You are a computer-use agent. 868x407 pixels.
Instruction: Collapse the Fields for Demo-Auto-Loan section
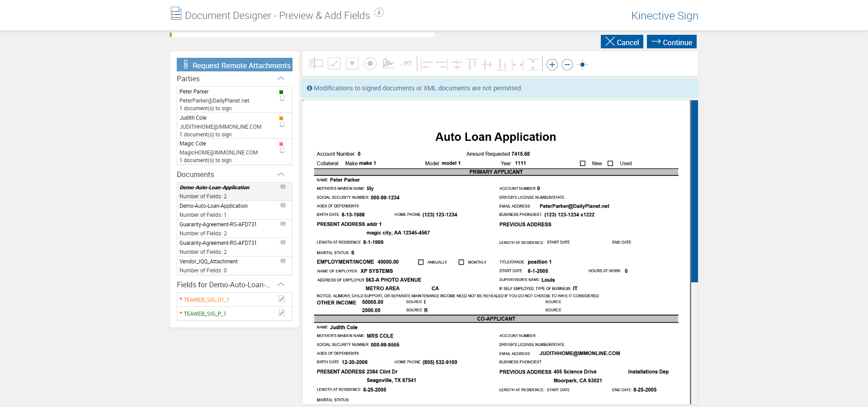click(x=281, y=285)
